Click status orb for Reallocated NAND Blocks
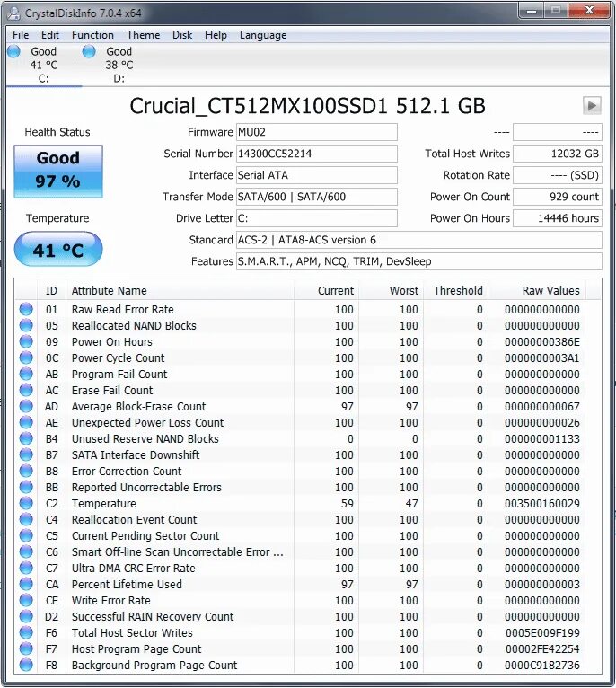The width and height of the screenshot is (616, 688). pos(26,325)
